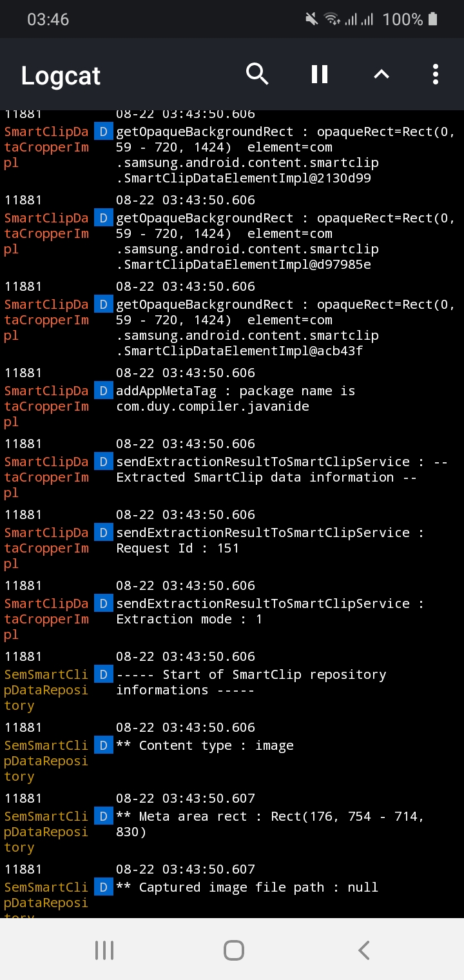The height and width of the screenshot is (980, 464).
Task: Select the SemSmartClipDataRepository tag label
Action: [x=46, y=690]
